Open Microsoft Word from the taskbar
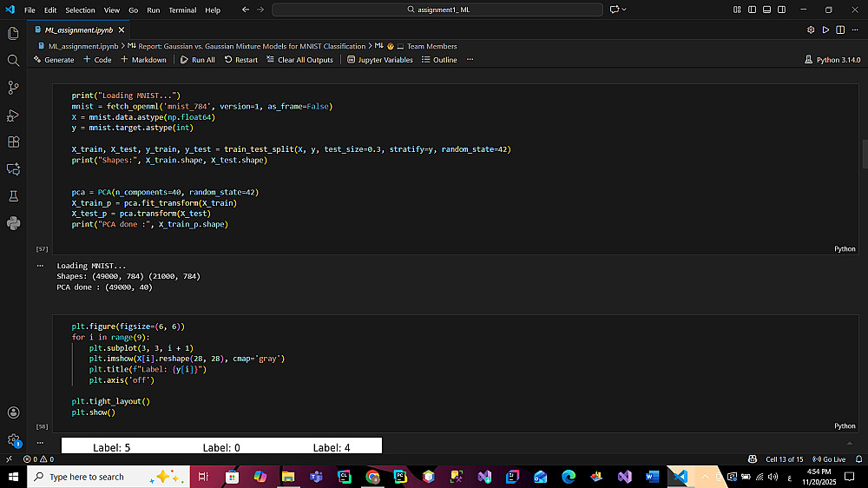Viewport: 868px width, 488px height. click(652, 477)
